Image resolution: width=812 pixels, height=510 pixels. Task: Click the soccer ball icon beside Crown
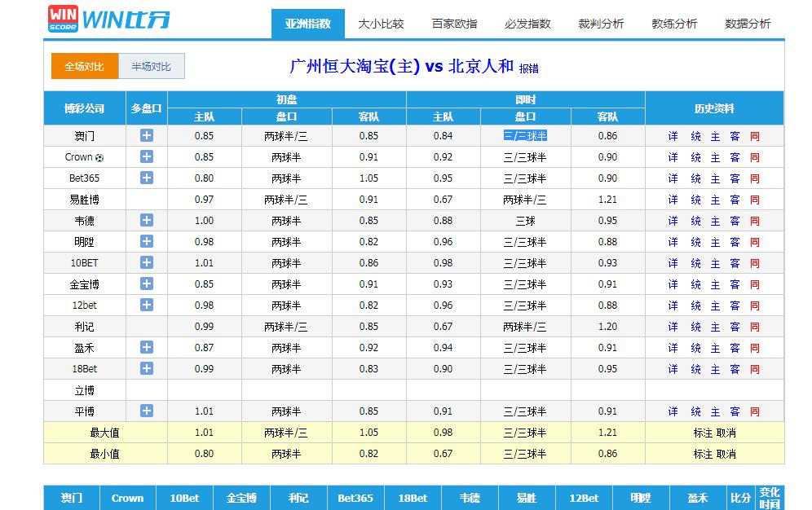click(99, 158)
